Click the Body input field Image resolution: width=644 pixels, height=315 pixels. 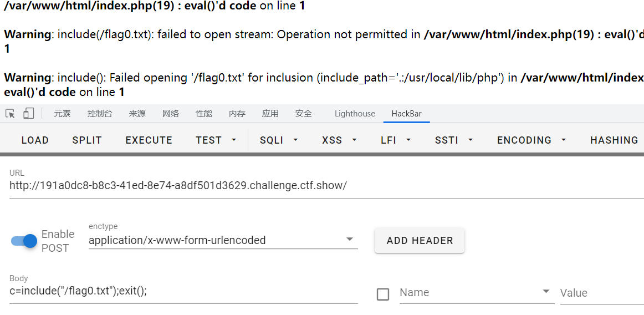tap(183, 291)
